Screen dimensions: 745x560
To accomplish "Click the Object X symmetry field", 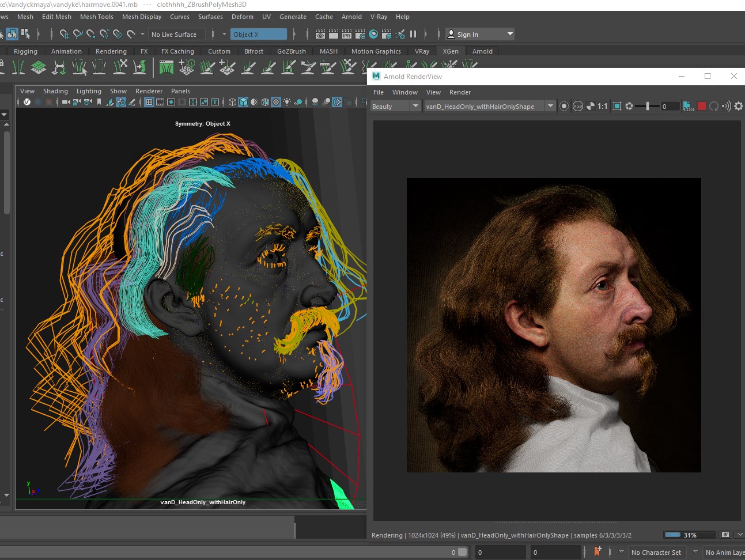I will (258, 35).
